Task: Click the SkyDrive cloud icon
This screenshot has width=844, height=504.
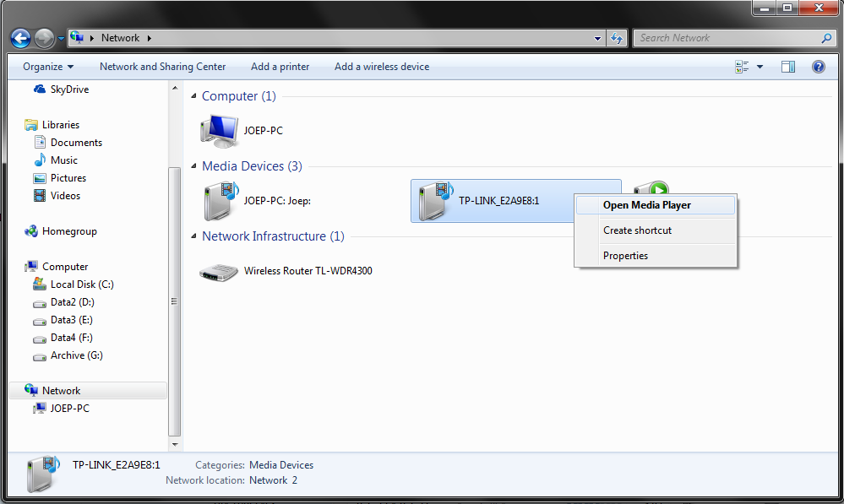Action: [x=40, y=89]
